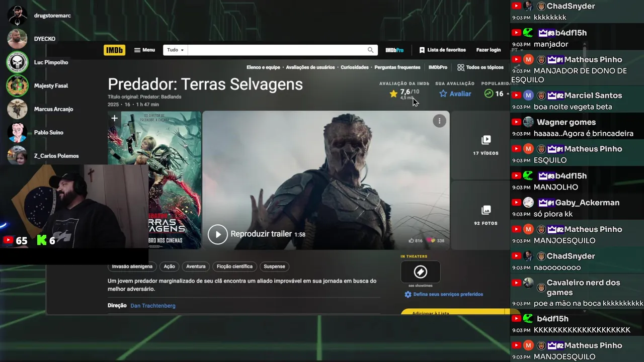Click the Marcus Arcanjo avatar
Viewport: 644px width, 362px height.
click(17, 109)
